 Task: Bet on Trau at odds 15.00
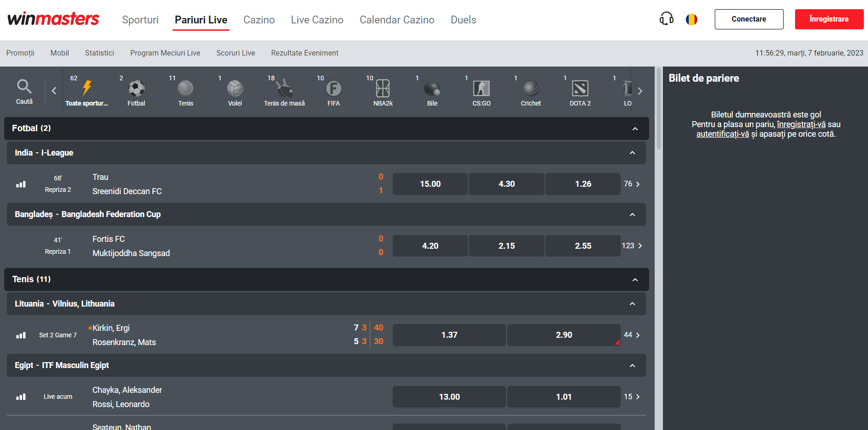[430, 184]
